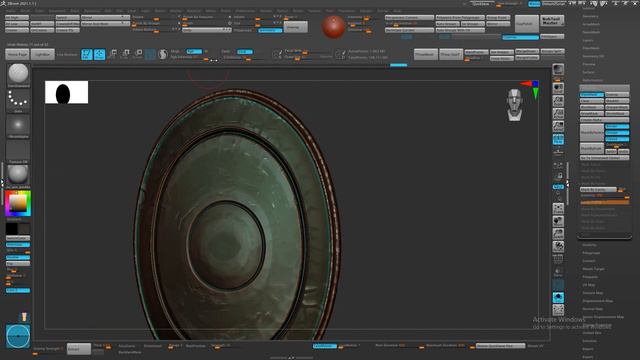
Task: Activate the Edit mode icon
Action: [87, 54]
